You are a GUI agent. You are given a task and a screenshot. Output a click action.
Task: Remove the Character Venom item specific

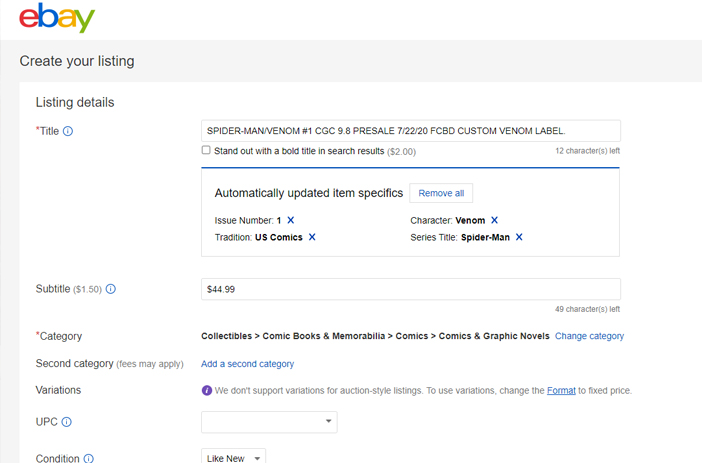coord(494,220)
